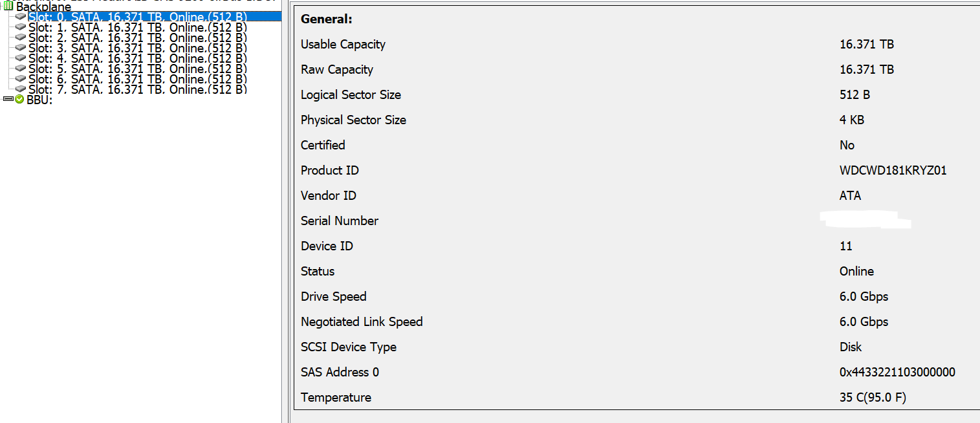
Task: Select the BBU tree node
Action: pos(39,100)
